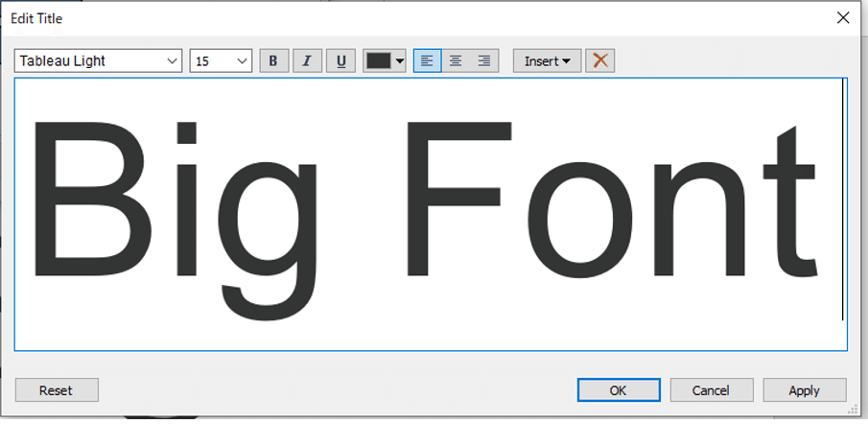Close the Edit Title dialog
This screenshot has height=424, width=868.
(843, 18)
